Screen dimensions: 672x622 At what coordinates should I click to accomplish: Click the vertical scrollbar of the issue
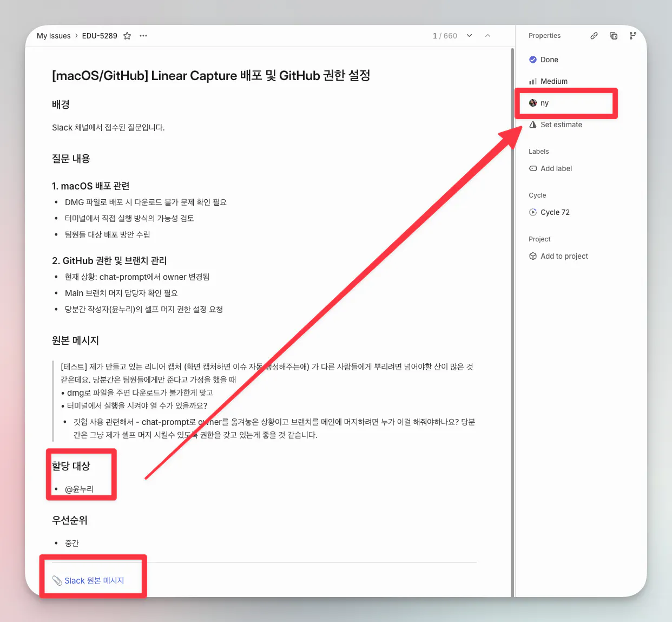[x=512, y=322]
